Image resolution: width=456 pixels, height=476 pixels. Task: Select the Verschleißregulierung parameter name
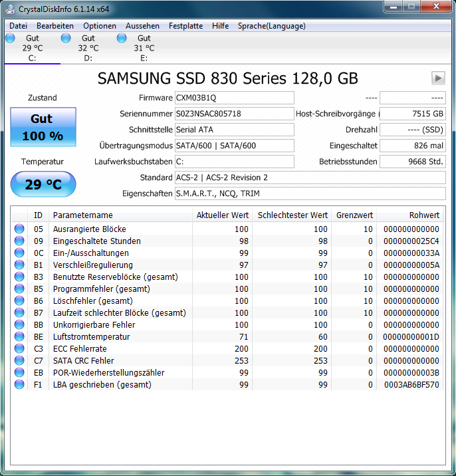point(93,265)
